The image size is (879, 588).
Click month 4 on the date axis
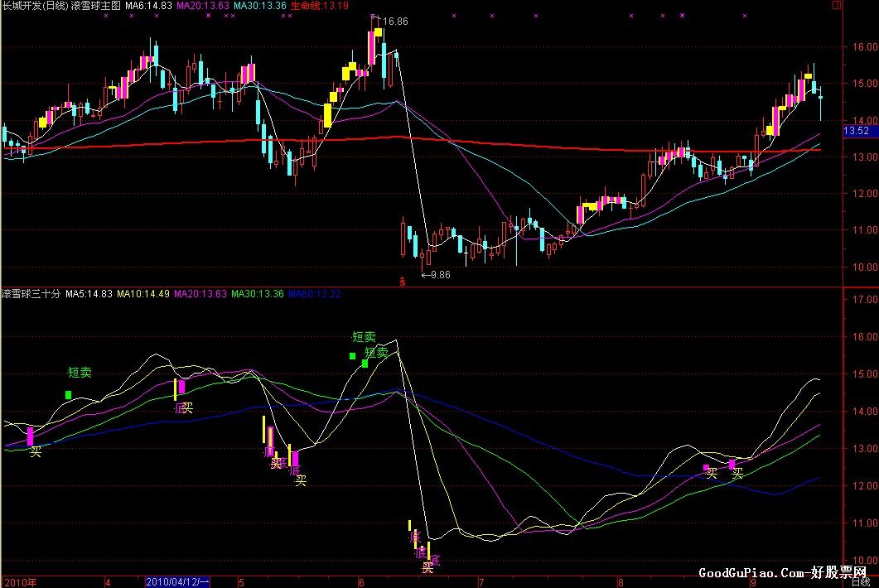coord(108,583)
